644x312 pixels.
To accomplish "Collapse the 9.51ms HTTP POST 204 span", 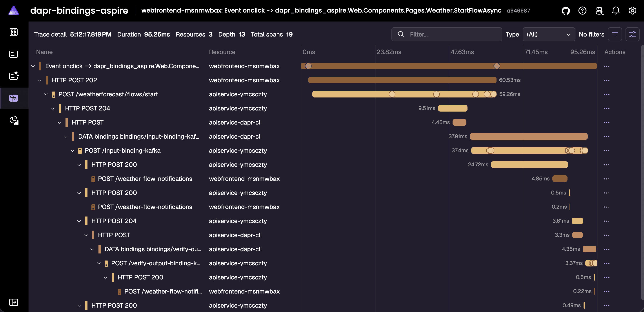I will 53,109.
